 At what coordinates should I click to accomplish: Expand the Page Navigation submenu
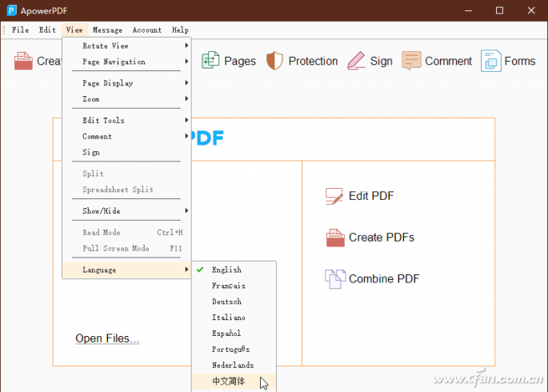(126, 62)
